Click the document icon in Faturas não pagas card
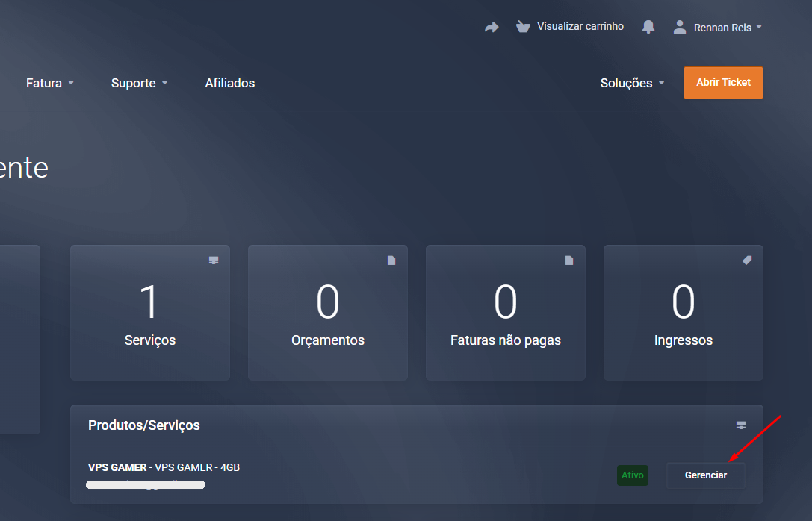The height and width of the screenshot is (521, 812). pyautogui.click(x=569, y=260)
